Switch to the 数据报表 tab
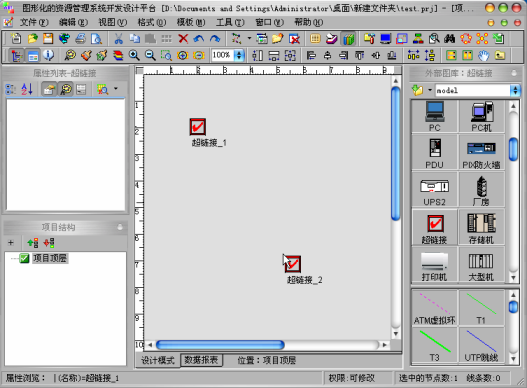The width and height of the screenshot is (527, 388). pos(201,360)
